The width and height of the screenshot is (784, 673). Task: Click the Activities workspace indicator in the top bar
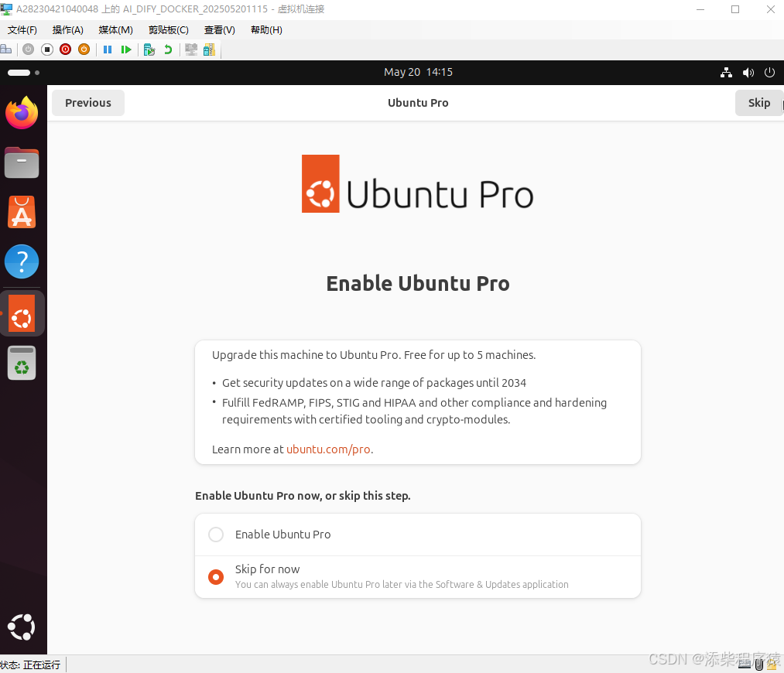click(23, 73)
